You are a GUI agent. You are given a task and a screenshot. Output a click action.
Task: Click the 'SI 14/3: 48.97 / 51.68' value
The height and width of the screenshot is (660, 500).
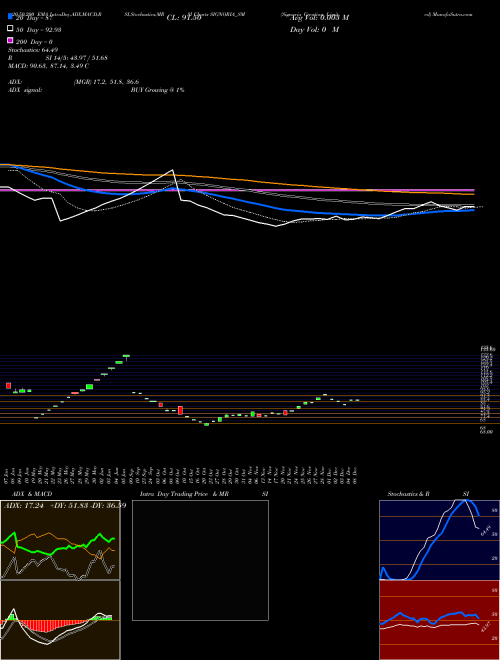pyautogui.click(x=77, y=58)
